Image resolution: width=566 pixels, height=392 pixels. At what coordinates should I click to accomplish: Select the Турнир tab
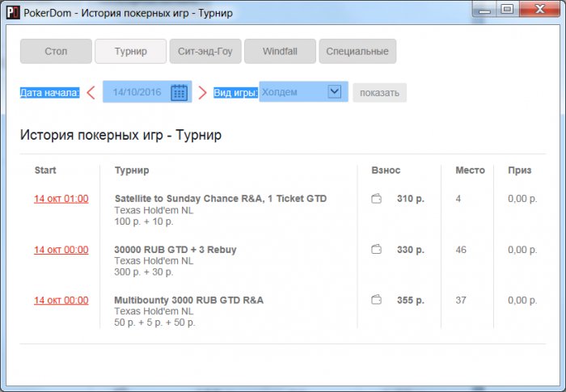pos(131,51)
